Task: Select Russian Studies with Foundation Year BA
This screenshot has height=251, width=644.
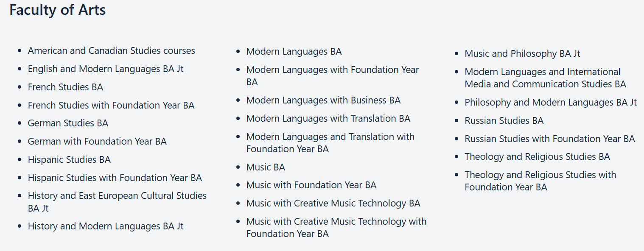Action: [x=550, y=139]
